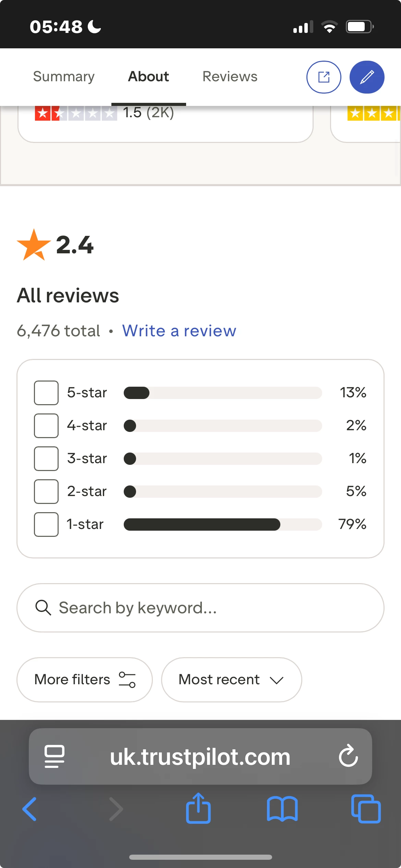
Task: Click the Write a review link
Action: [x=179, y=331]
